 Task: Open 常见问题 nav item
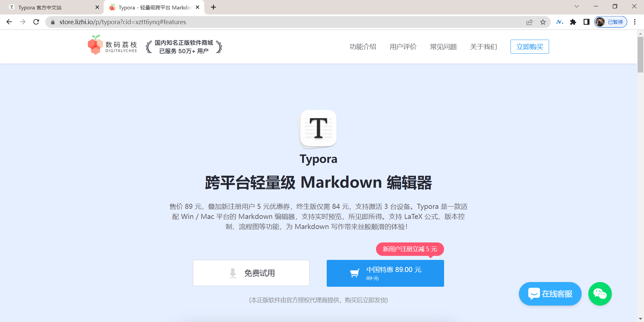pyautogui.click(x=443, y=47)
